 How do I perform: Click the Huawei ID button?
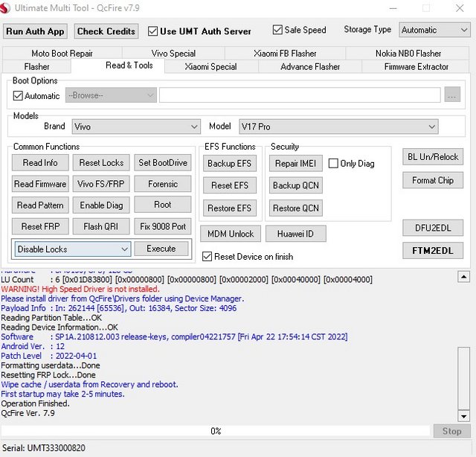pos(296,234)
